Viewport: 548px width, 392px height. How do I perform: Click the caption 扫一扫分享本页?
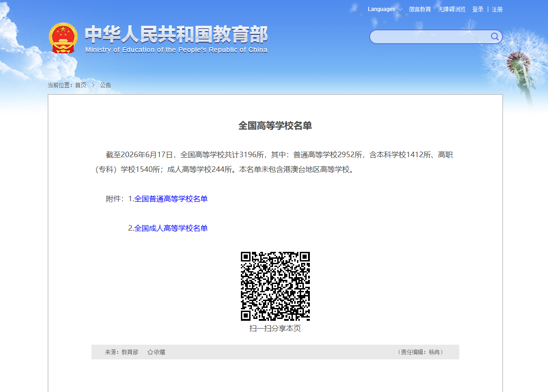275,329
